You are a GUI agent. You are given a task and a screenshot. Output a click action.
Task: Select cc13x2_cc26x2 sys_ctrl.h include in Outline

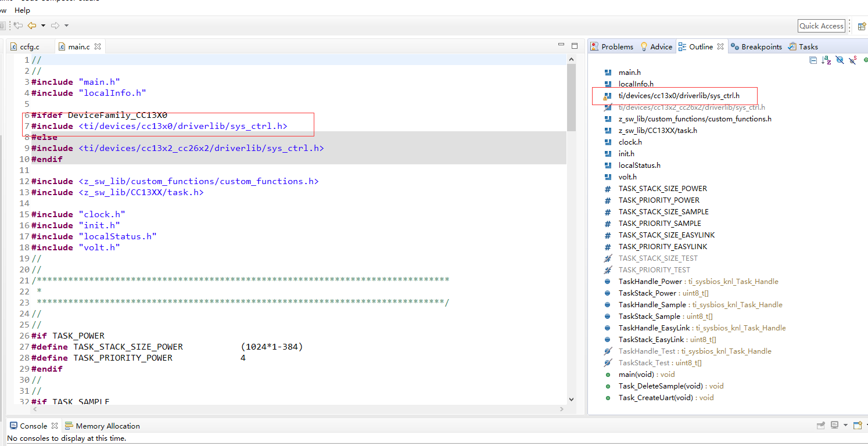click(691, 107)
